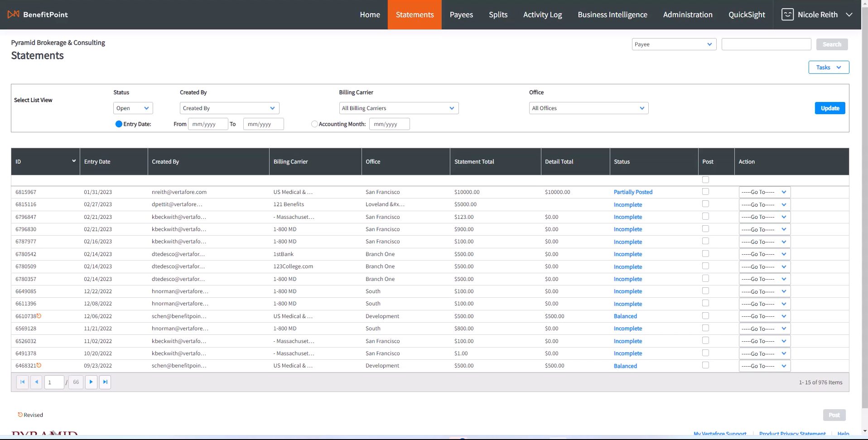Open the Status dropdown set to Open
The width and height of the screenshot is (868, 440).
pyautogui.click(x=133, y=108)
